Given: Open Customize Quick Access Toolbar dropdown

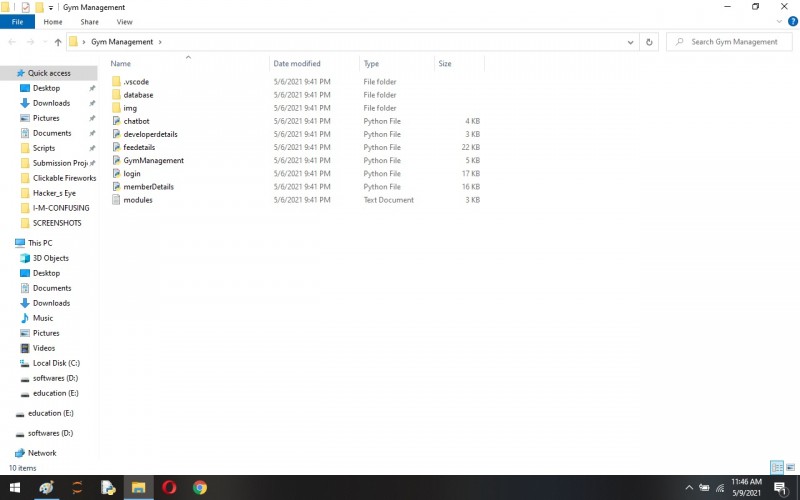Looking at the screenshot, I should coord(51,8).
